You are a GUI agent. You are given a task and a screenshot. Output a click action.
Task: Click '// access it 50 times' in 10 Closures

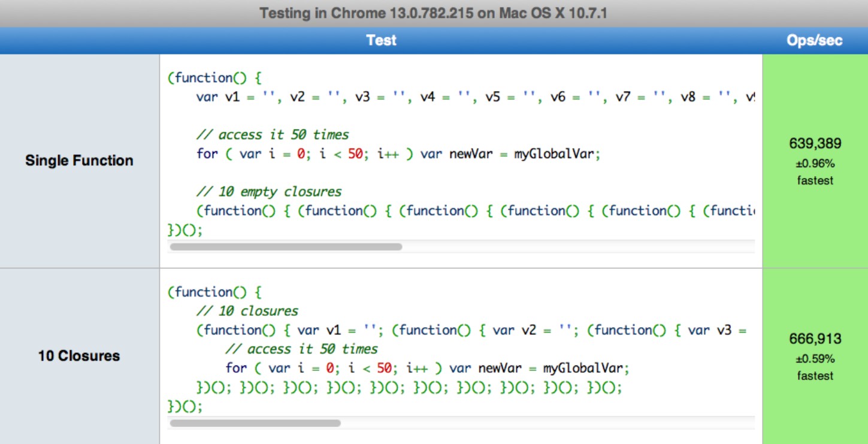tap(301, 349)
